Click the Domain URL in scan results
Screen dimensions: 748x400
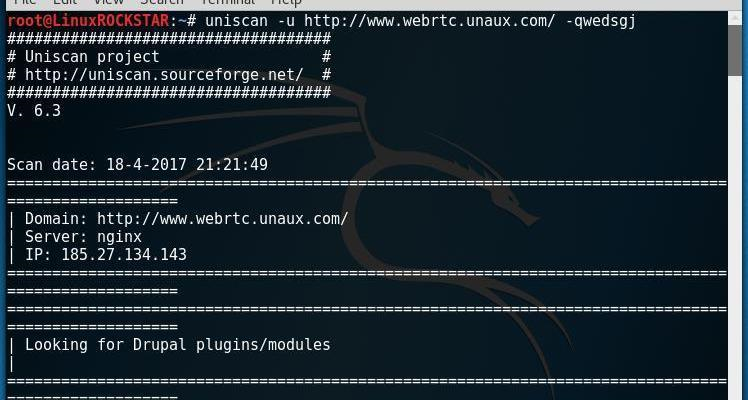[x=223, y=219]
